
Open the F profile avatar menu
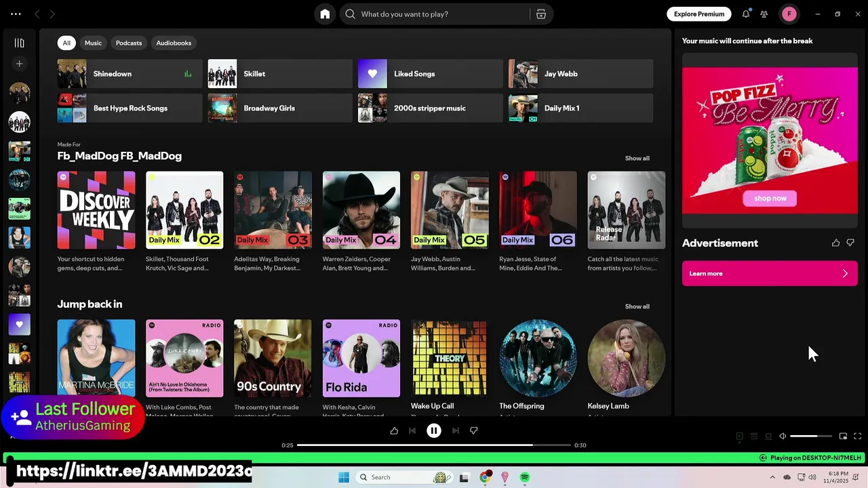[789, 14]
